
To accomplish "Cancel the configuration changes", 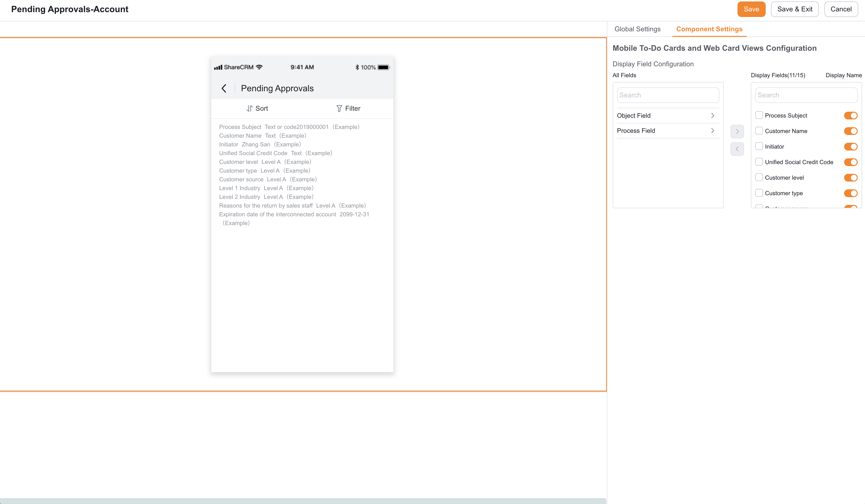I will (841, 9).
